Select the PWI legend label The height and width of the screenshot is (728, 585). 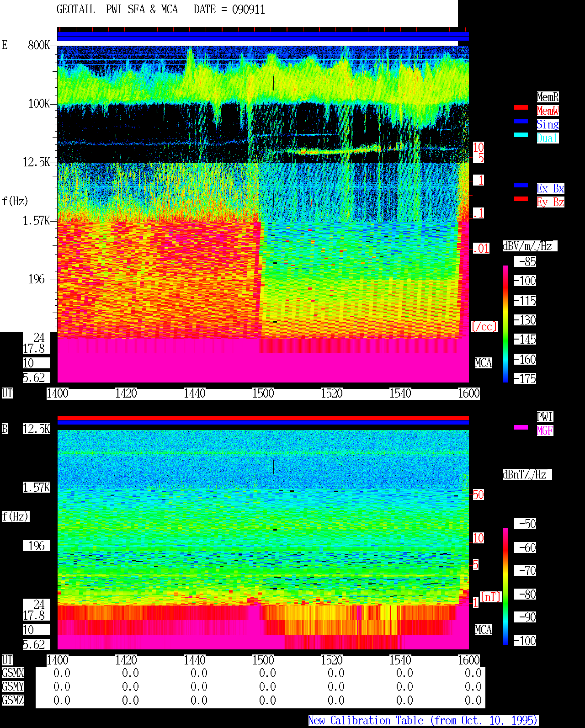[x=545, y=417]
